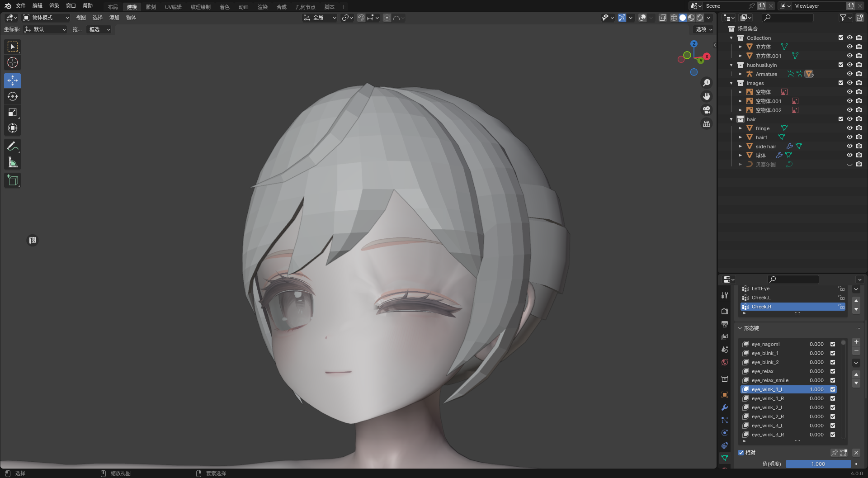Viewport: 868px width, 478px height.
Task: Open the 添加 (Add) menu
Action: (x=114, y=18)
